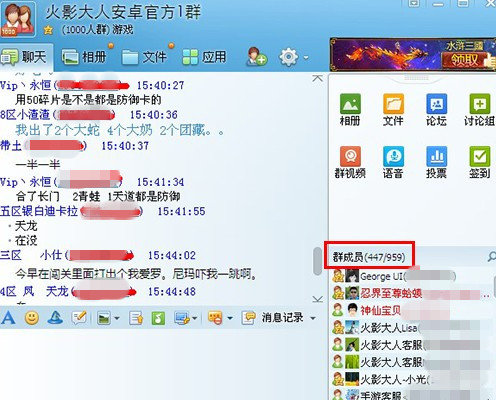Switch to the 相册 tab
This screenshot has width=496, height=400.
pyautogui.click(x=84, y=57)
